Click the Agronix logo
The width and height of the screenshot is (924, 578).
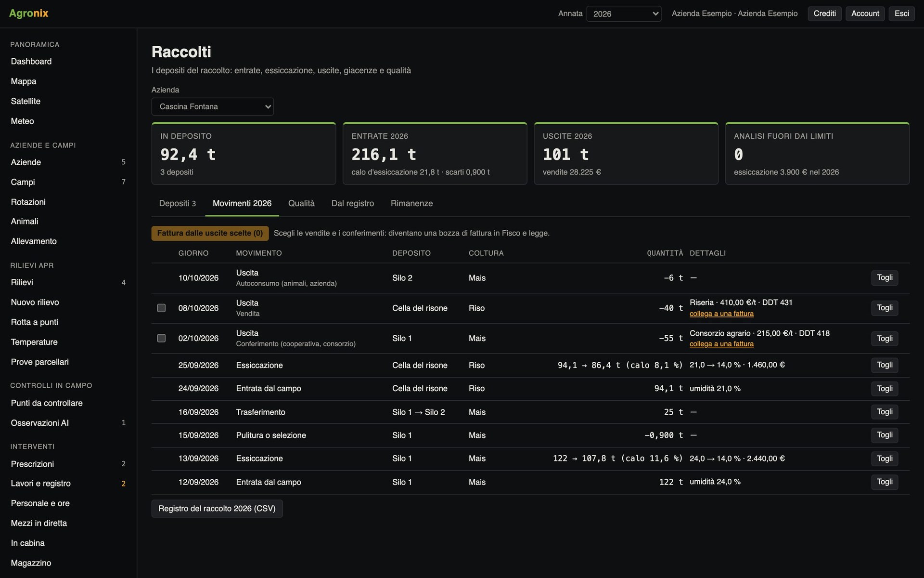[x=29, y=13]
